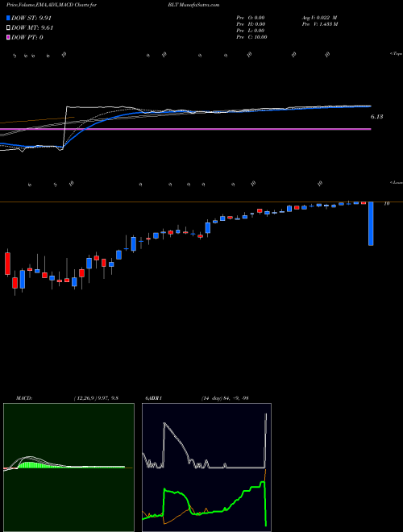The height and width of the screenshot is (532, 403).
Task: Click the magenta horizontal DOW PT line
Action: coord(185,129)
